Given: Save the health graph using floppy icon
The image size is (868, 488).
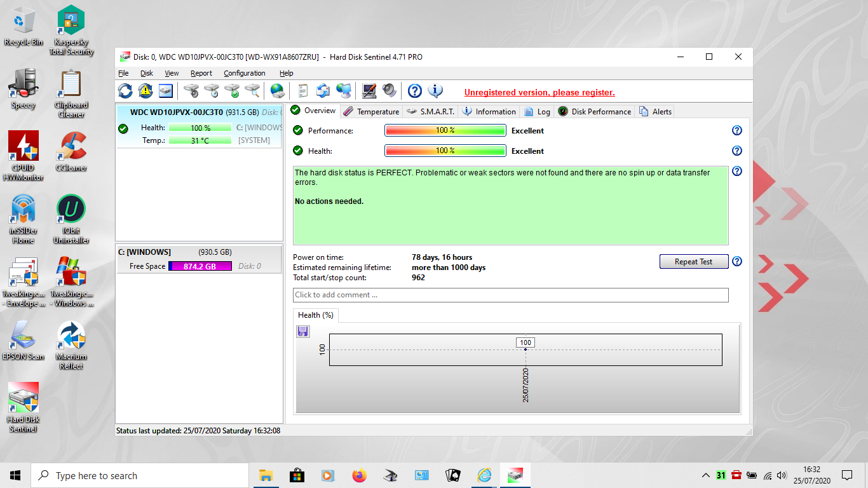Looking at the screenshot, I should click(x=303, y=331).
